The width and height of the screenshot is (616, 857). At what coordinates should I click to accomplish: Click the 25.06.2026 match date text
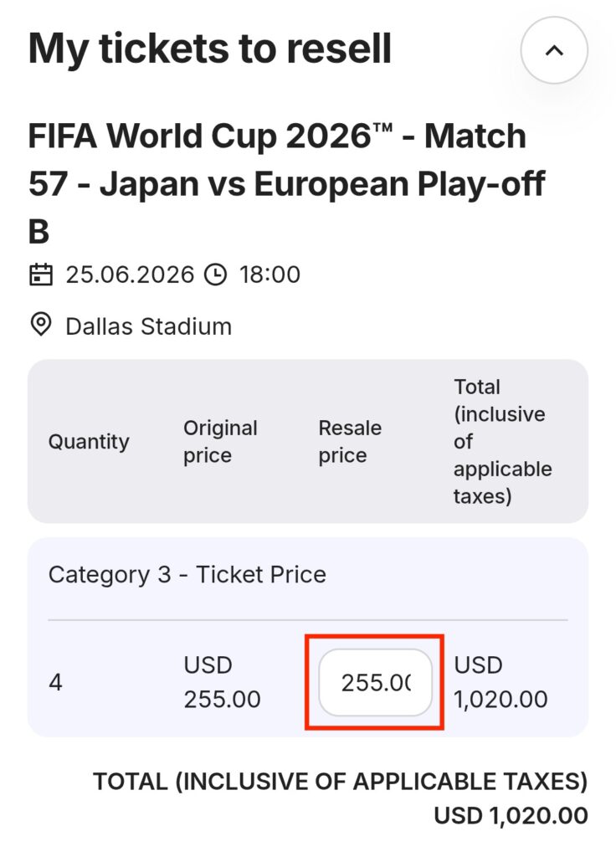(x=130, y=275)
